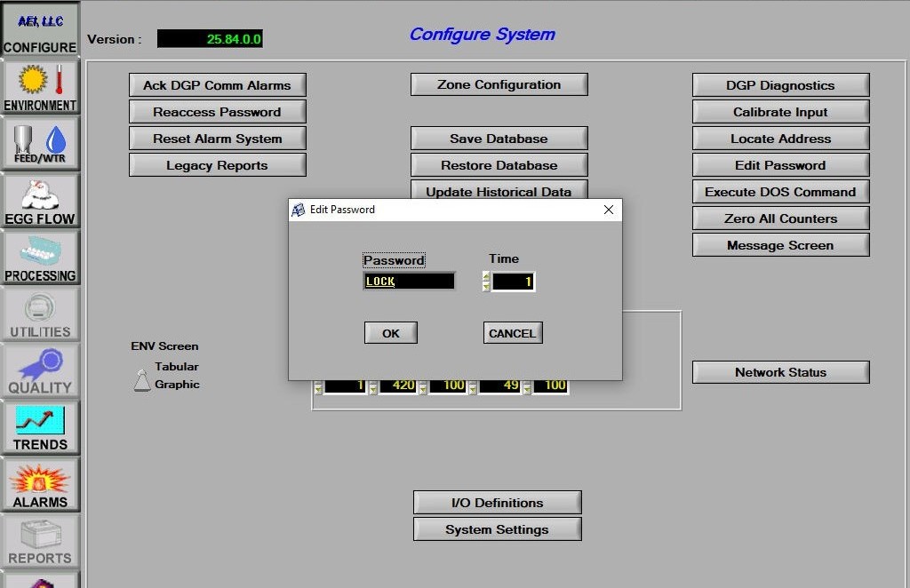The image size is (910, 588).
Task: Click the Time value input box
Action: tap(513, 282)
